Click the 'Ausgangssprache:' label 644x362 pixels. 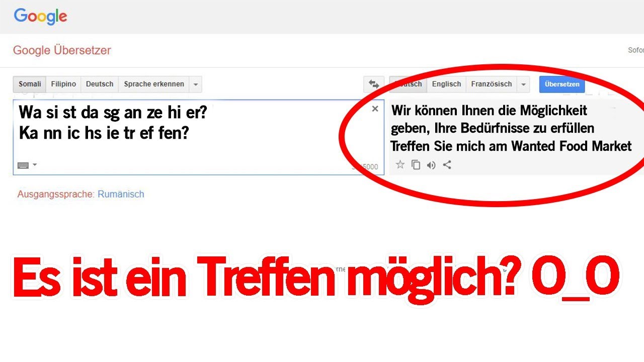(x=56, y=194)
